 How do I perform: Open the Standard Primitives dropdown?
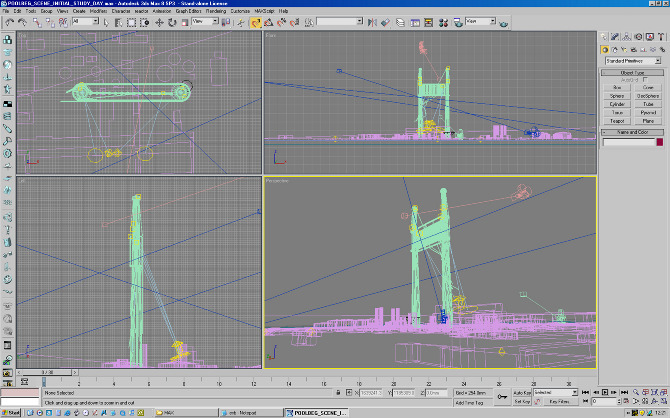point(634,61)
